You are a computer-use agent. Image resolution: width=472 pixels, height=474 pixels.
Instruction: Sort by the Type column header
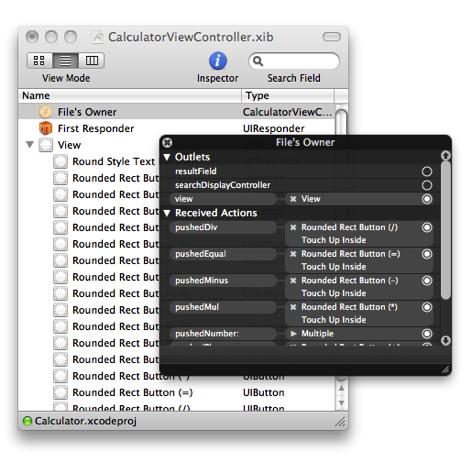tap(288, 96)
